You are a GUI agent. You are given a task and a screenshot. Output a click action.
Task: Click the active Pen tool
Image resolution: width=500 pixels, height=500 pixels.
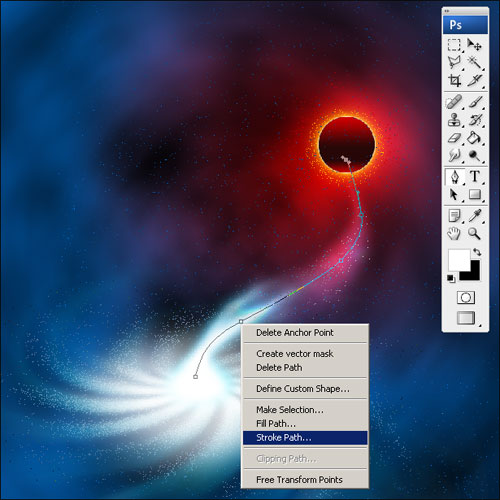(x=454, y=177)
